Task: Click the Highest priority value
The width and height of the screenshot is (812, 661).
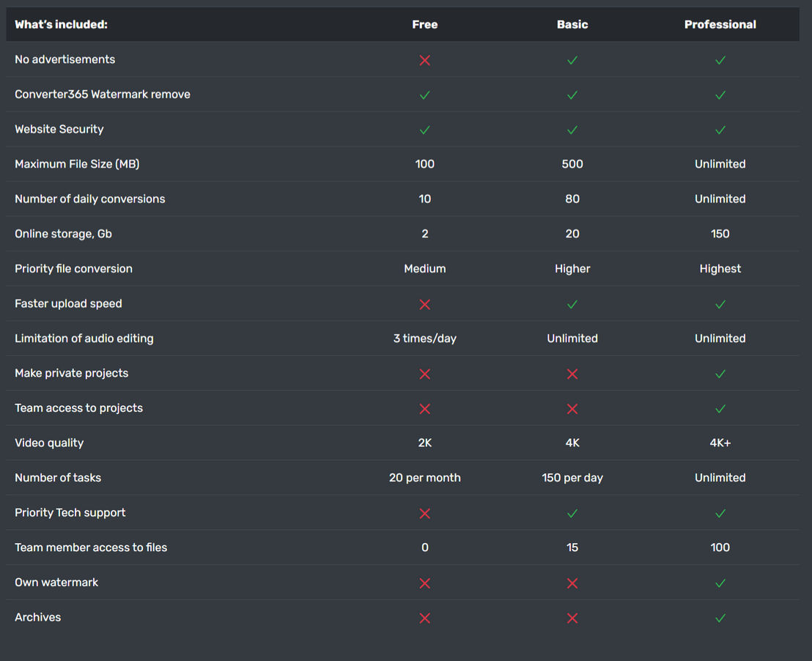Action: click(x=720, y=269)
